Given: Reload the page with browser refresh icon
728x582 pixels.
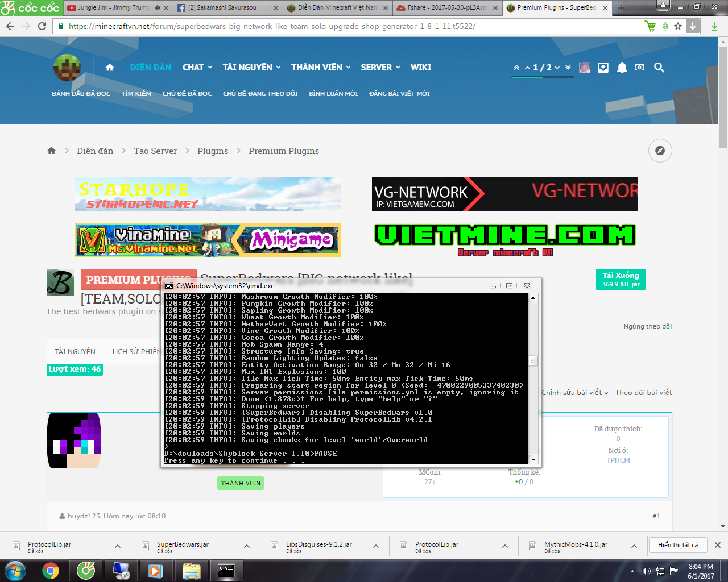Looking at the screenshot, I should pos(42,26).
